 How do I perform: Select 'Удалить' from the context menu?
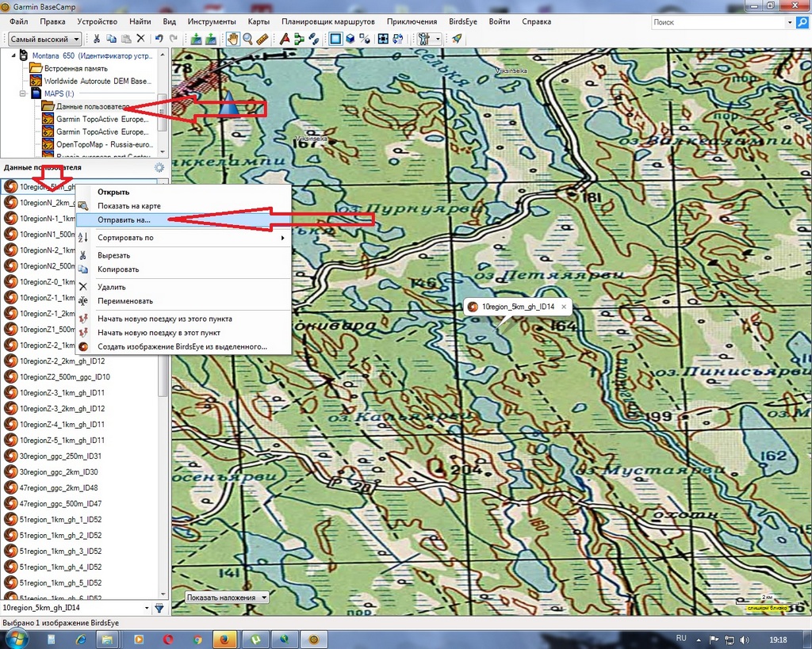(112, 287)
